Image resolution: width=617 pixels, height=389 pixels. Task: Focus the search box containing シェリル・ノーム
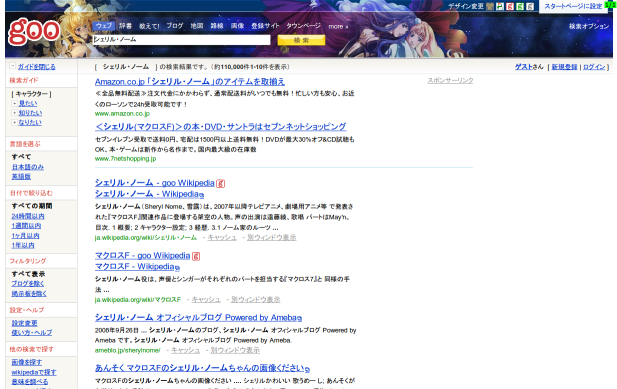[x=181, y=40]
